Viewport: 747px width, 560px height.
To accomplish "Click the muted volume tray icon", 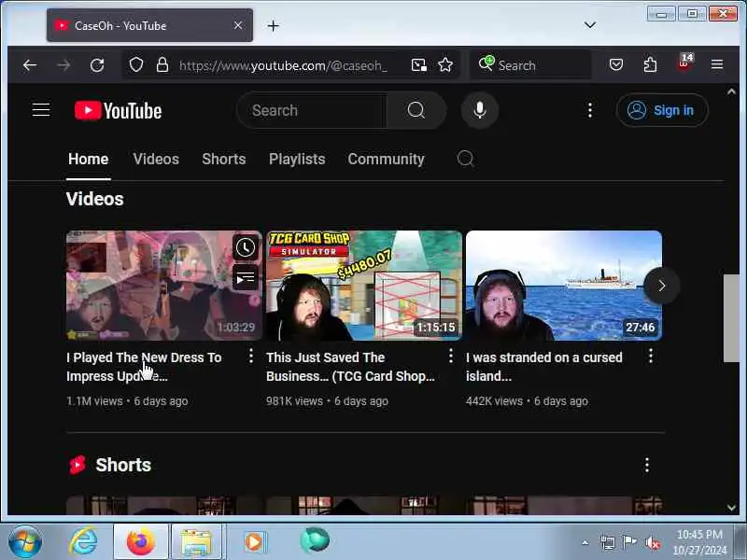I will [x=652, y=542].
